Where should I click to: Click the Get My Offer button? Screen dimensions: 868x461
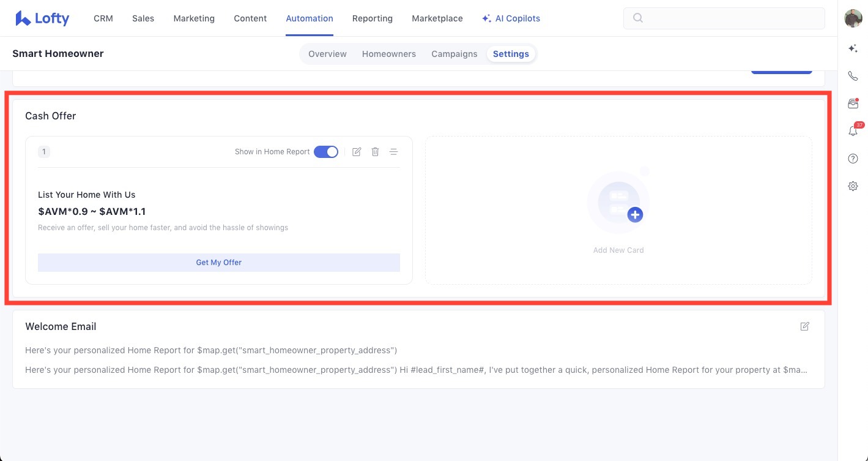pos(218,263)
